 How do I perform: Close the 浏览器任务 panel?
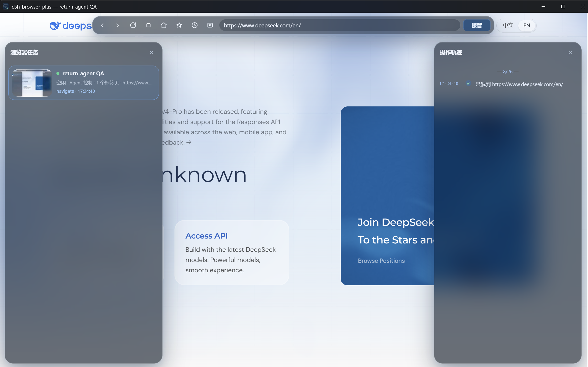tap(152, 52)
